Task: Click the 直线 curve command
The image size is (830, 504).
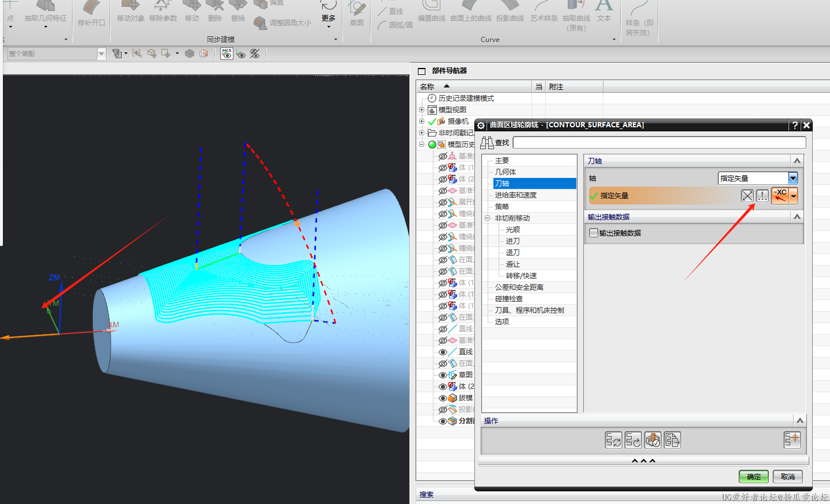Action: [390, 11]
